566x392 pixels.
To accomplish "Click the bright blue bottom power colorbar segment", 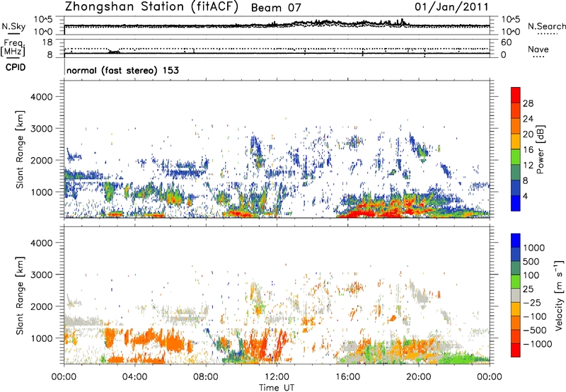I will coord(516,203).
